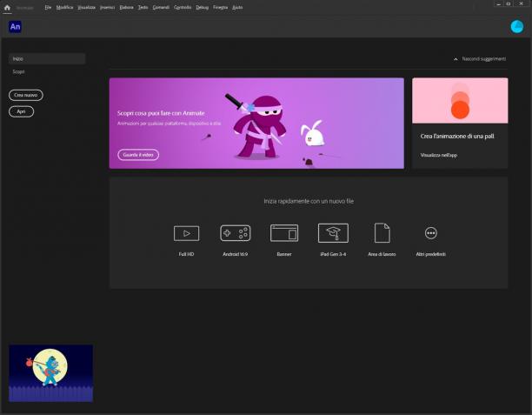Open the Altri predefiniti ellipsis icon
The image size is (532, 415).
(x=431, y=233)
